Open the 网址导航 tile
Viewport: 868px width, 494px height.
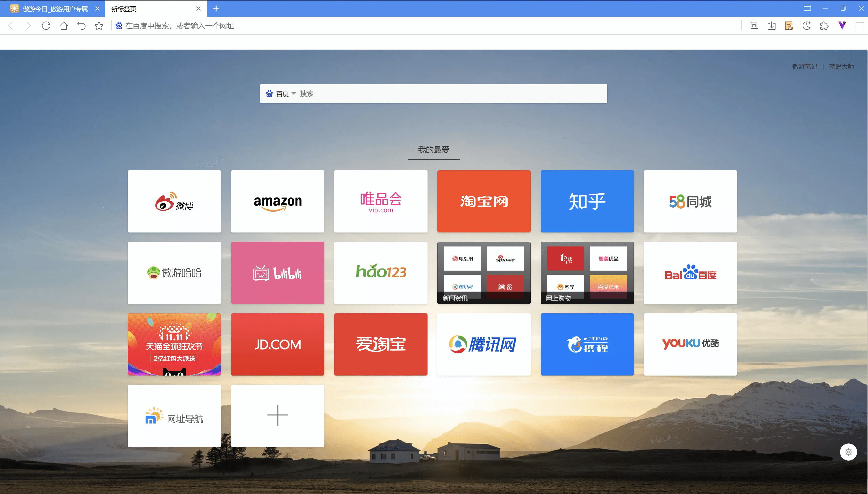[174, 416]
